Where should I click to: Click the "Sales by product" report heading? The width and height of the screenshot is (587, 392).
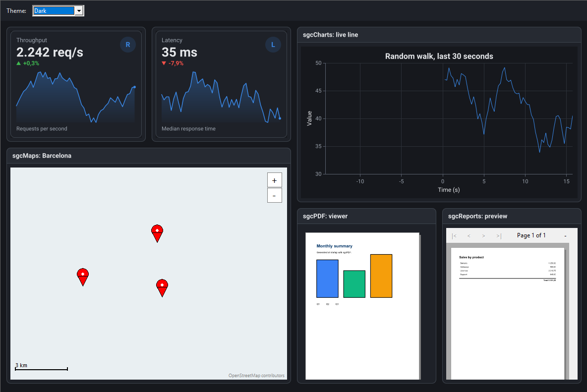pyautogui.click(x=471, y=257)
